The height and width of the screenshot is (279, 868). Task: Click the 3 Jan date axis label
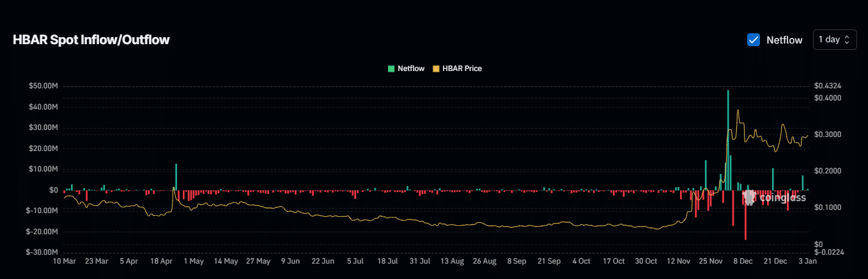(x=807, y=262)
